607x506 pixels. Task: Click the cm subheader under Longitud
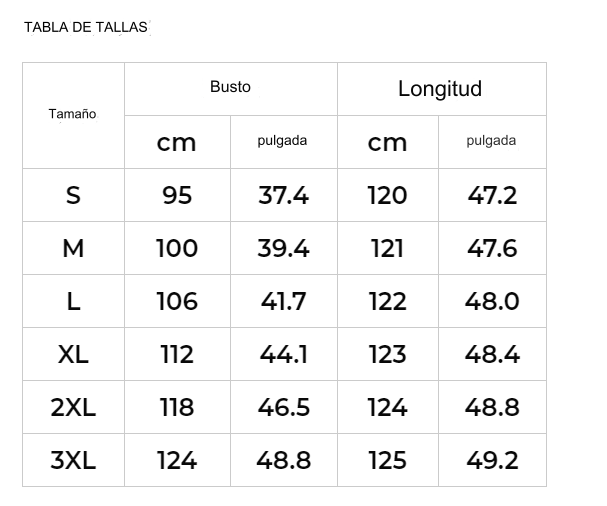387,142
